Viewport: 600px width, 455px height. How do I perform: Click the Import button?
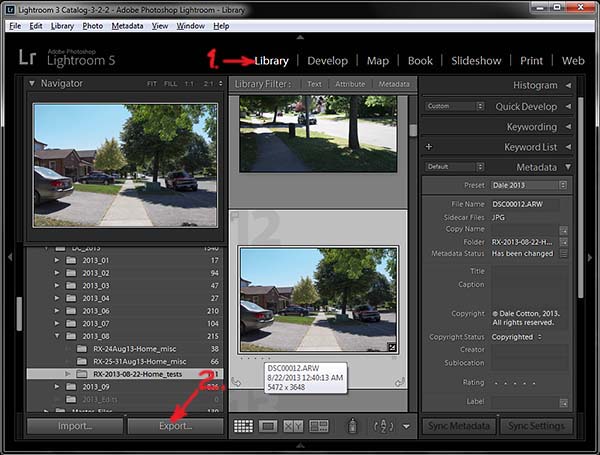[75, 426]
